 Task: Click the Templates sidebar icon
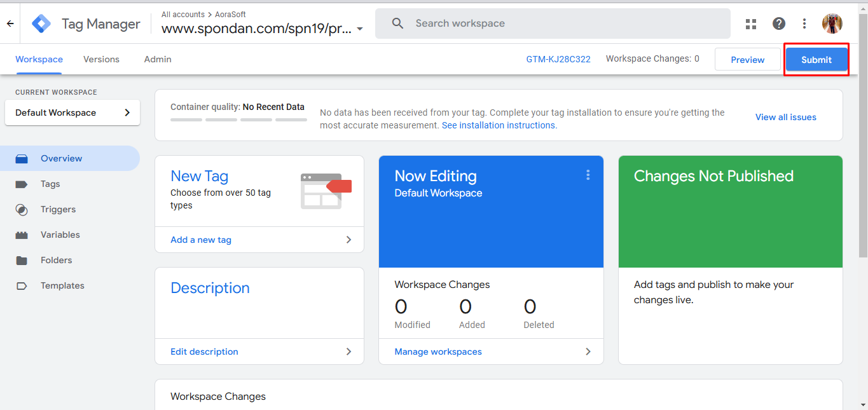pyautogui.click(x=22, y=286)
